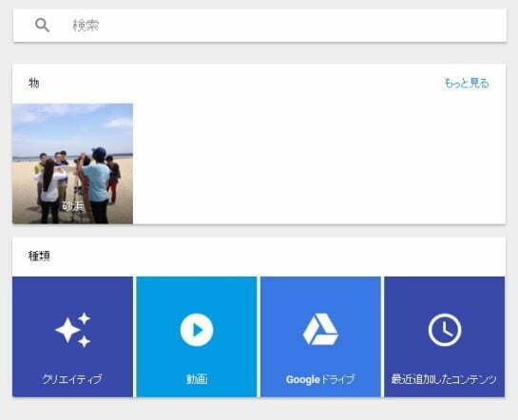Select the Googleドライブ label text
The width and height of the screenshot is (518, 420).
pyautogui.click(x=320, y=379)
